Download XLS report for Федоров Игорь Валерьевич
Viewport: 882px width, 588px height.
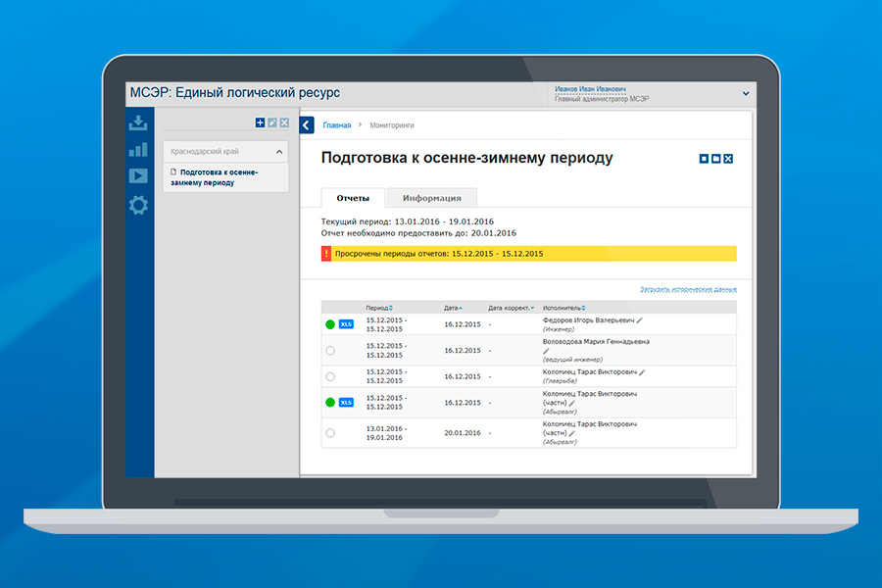tap(346, 323)
